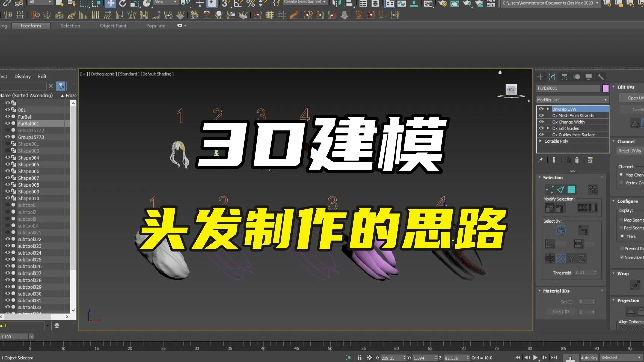Pin the modifier stack with pushpin icon
Image resolution: width=644 pixels, height=362 pixels.
(541, 160)
